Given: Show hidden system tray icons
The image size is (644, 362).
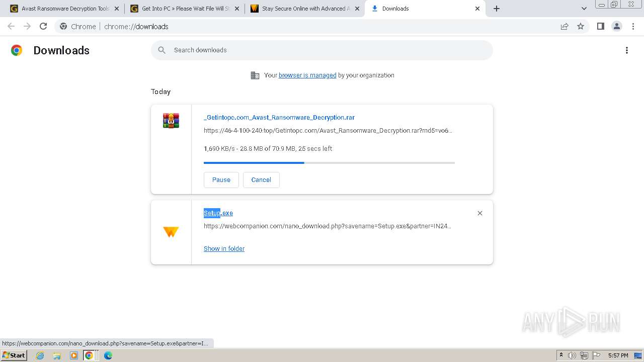Looking at the screenshot, I should point(561,355).
